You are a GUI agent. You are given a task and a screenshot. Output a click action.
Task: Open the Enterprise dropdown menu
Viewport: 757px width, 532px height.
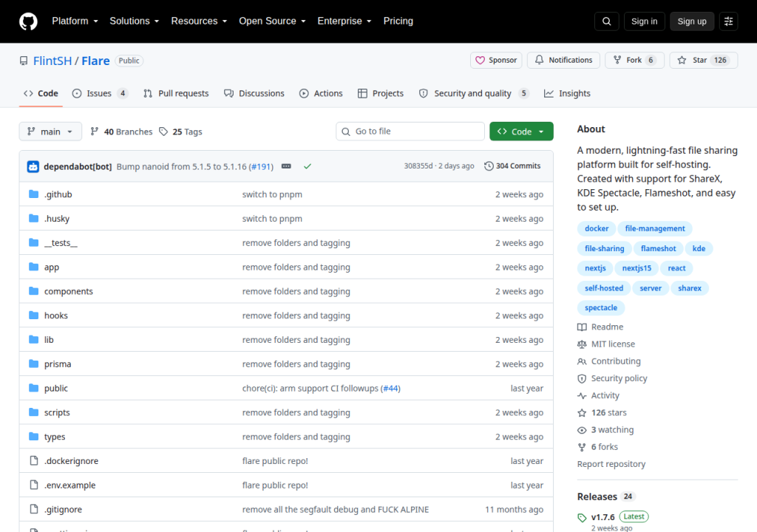(x=344, y=21)
